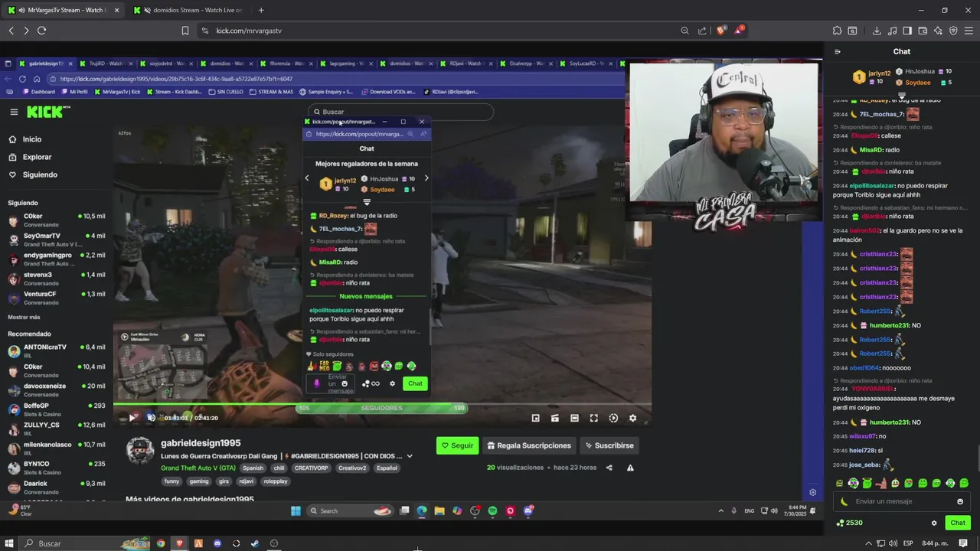Open the browser downloads icon
Viewport: 980px width, 551px height.
coord(877,31)
